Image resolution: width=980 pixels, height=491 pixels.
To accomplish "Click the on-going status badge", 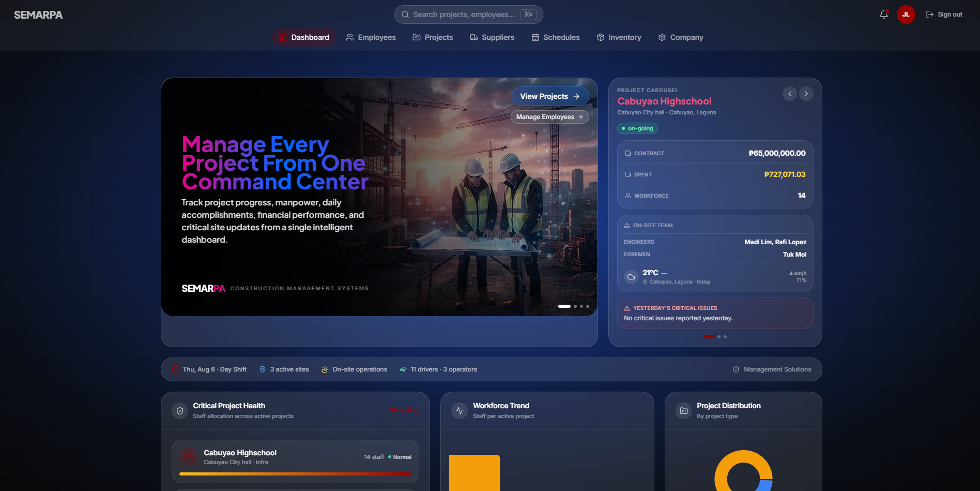I will point(637,128).
